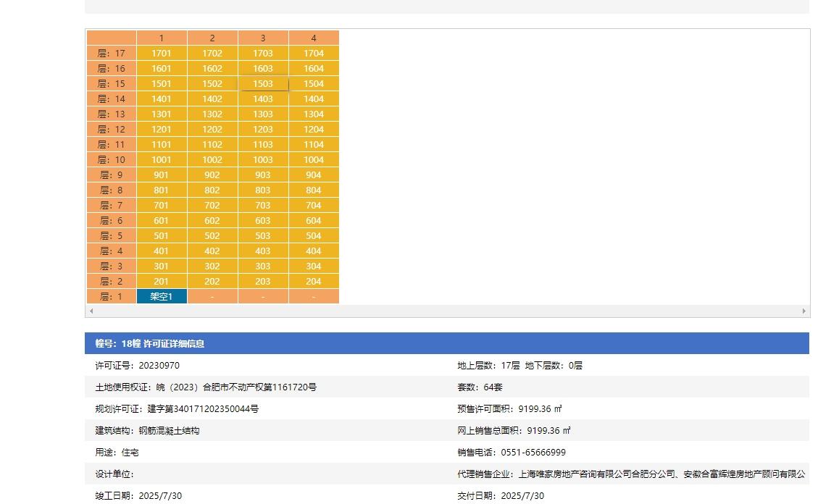Open unit 1503 details
Viewport: 839px width, 504px height.
pyautogui.click(x=263, y=83)
